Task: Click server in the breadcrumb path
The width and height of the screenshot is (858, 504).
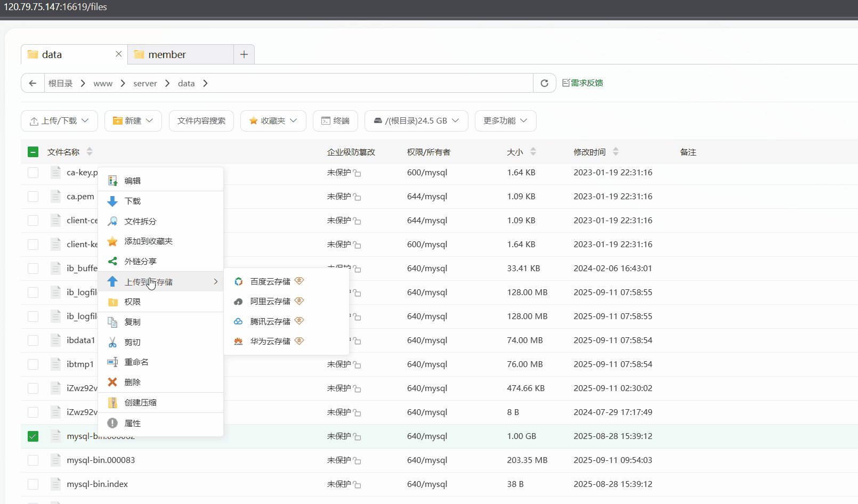Action: click(x=145, y=84)
